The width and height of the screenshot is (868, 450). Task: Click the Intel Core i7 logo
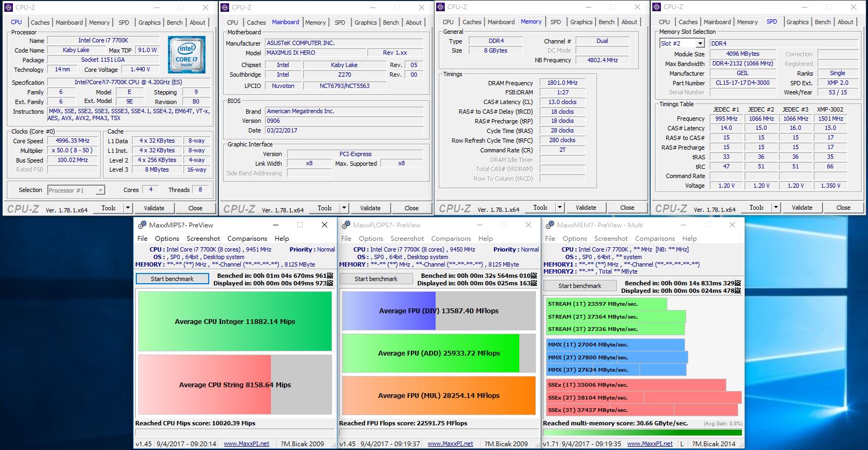[x=186, y=55]
